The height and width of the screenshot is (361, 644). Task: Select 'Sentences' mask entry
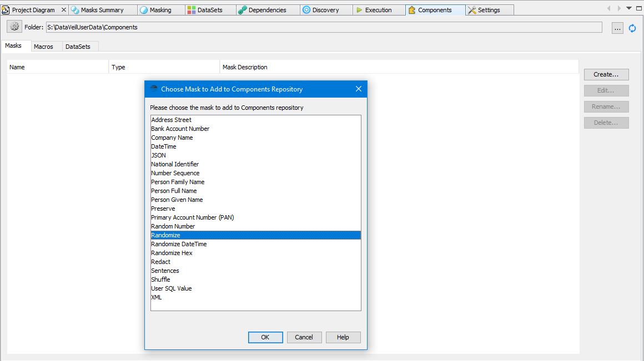point(256,271)
